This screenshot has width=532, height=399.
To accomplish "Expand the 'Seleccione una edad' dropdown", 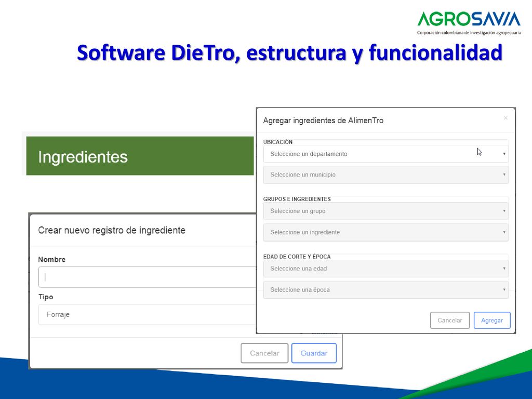I will click(386, 269).
